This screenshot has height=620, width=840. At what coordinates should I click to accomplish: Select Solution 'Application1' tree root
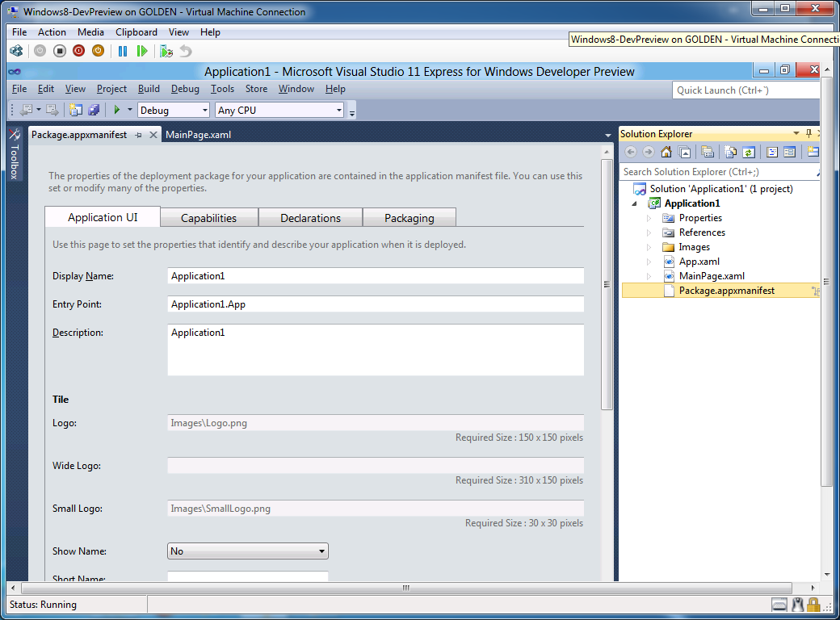pyautogui.click(x=721, y=188)
